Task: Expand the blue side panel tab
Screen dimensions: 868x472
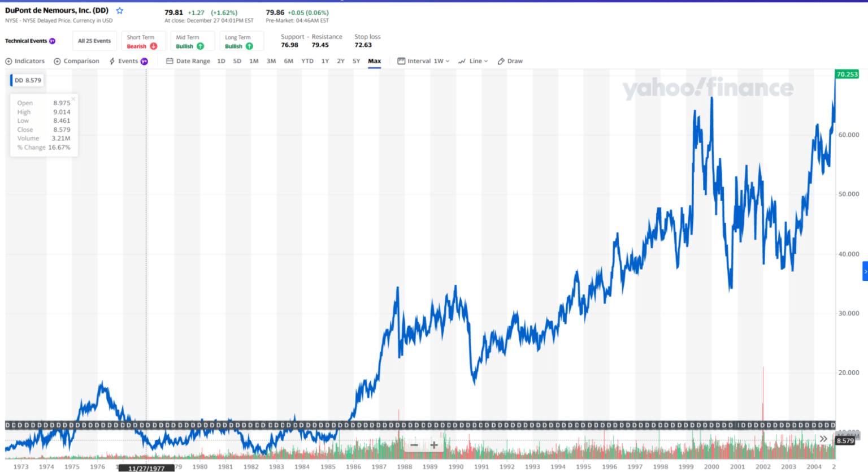Action: point(865,271)
